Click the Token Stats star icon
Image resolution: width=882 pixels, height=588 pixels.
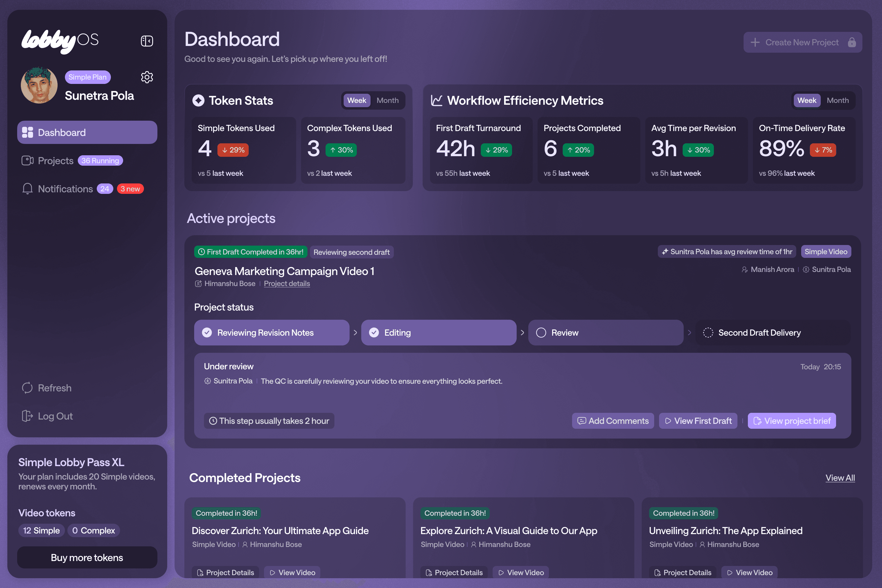(x=198, y=100)
